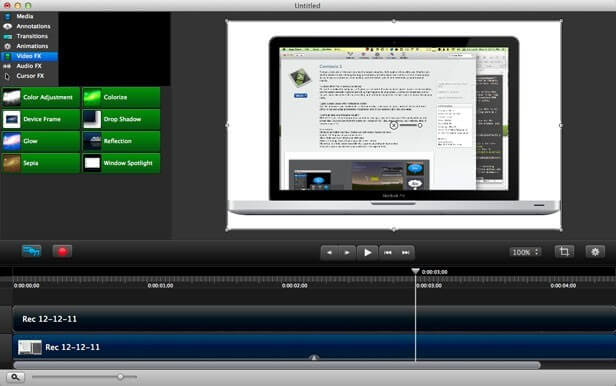Click the Sepia thumbnail icon

11,163
